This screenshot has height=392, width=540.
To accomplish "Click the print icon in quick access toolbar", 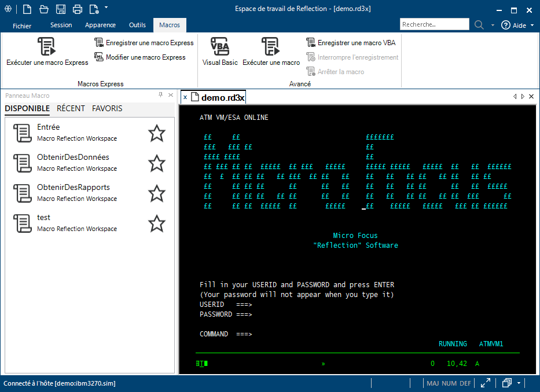I will pos(78,9).
